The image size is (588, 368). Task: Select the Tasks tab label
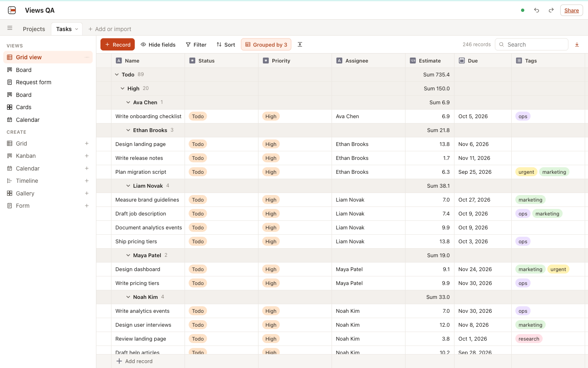(x=64, y=29)
